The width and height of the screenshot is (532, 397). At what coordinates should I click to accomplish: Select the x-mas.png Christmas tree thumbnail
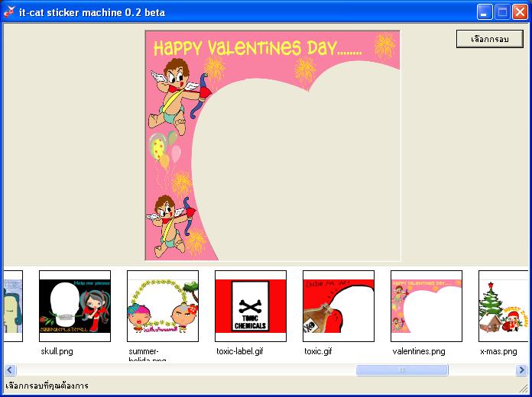[503, 305]
